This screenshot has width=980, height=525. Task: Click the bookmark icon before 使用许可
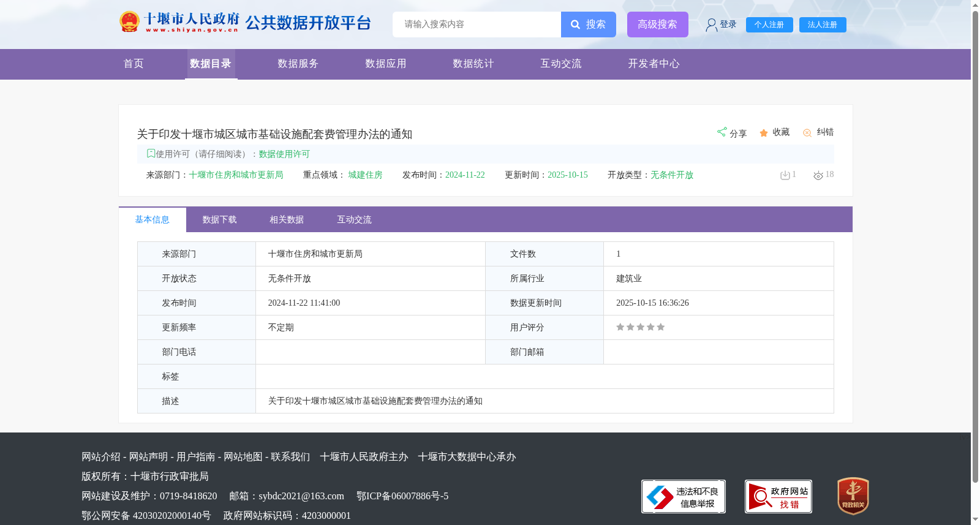point(151,154)
